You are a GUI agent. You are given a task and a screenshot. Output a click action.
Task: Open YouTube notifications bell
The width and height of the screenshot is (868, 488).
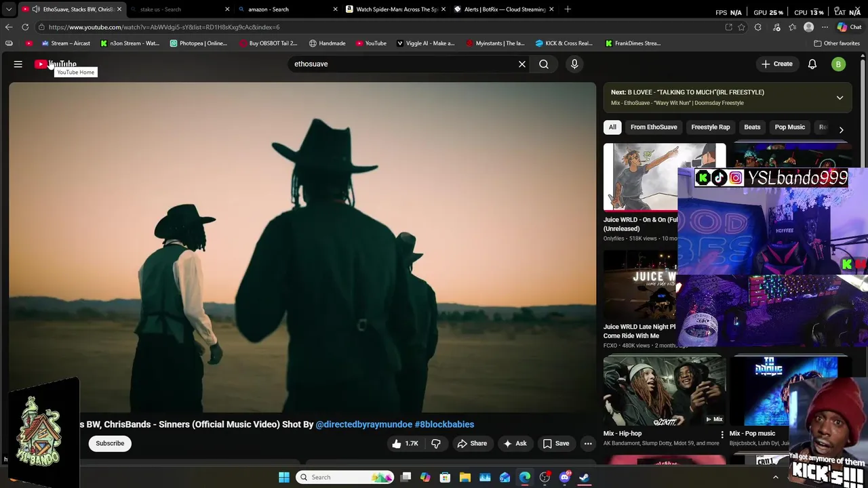[812, 64]
